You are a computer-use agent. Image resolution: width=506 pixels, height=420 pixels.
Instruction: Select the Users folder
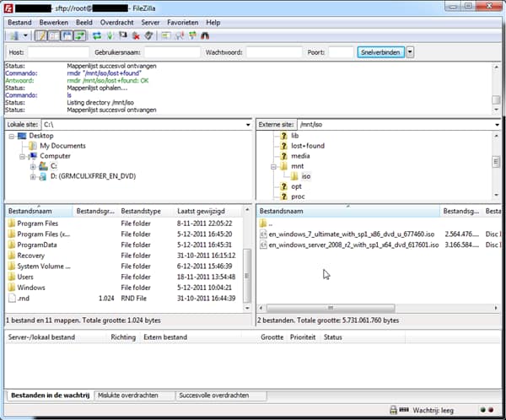point(25,277)
